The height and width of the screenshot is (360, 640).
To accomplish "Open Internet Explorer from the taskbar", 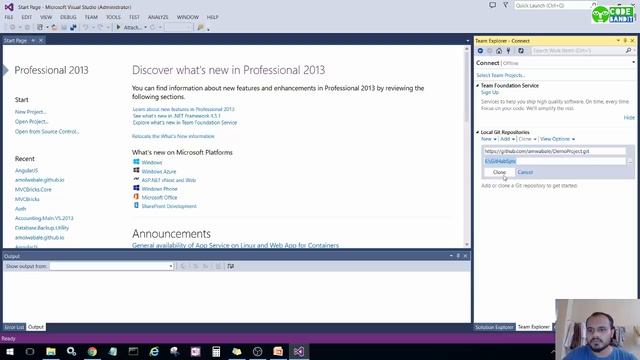I will pyautogui.click(x=154, y=351).
